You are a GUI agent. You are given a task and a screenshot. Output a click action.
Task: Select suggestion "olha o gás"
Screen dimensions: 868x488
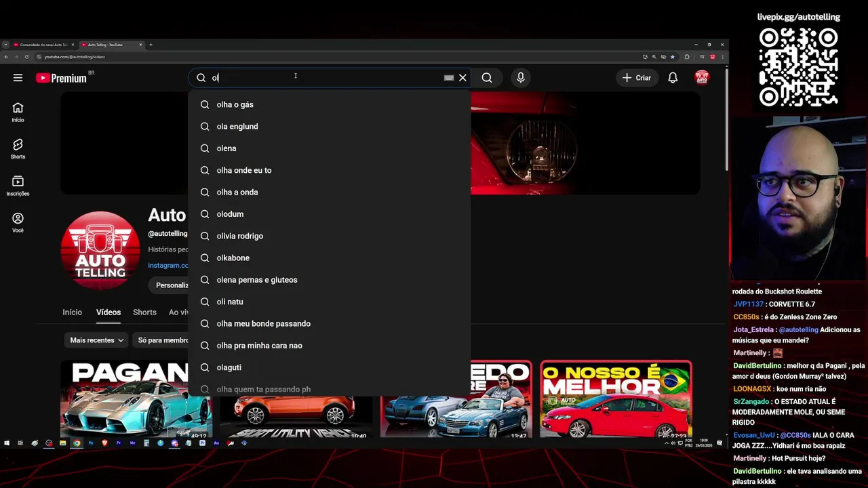pos(329,104)
